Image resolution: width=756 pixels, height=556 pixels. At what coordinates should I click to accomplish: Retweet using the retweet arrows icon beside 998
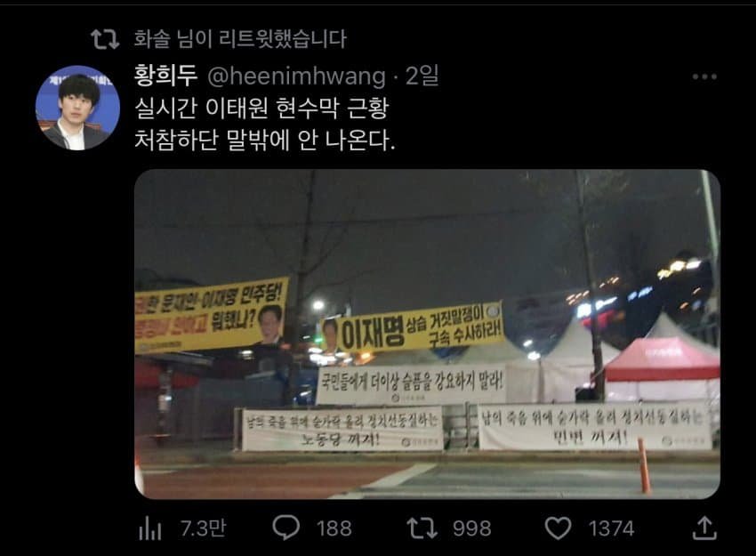(x=422, y=528)
